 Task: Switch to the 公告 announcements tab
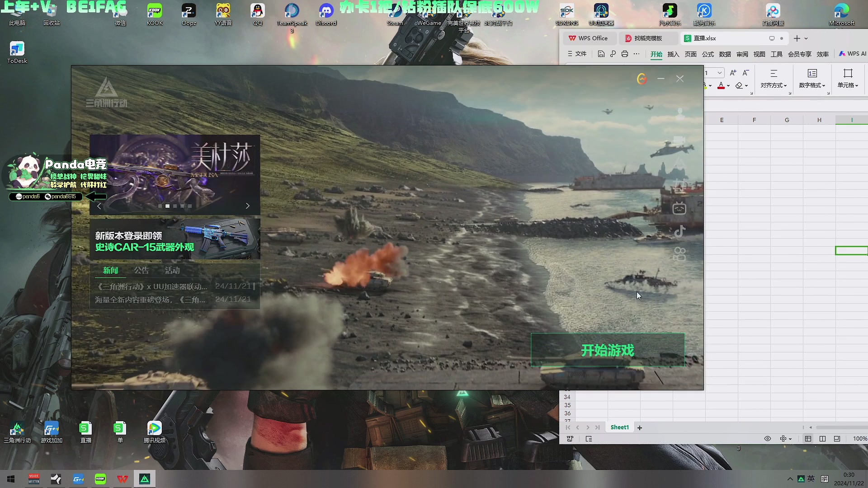(x=141, y=270)
